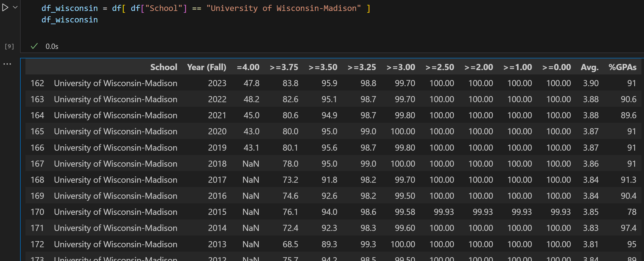Click the >=3.00 column header
The image size is (644, 261).
pyautogui.click(x=401, y=67)
